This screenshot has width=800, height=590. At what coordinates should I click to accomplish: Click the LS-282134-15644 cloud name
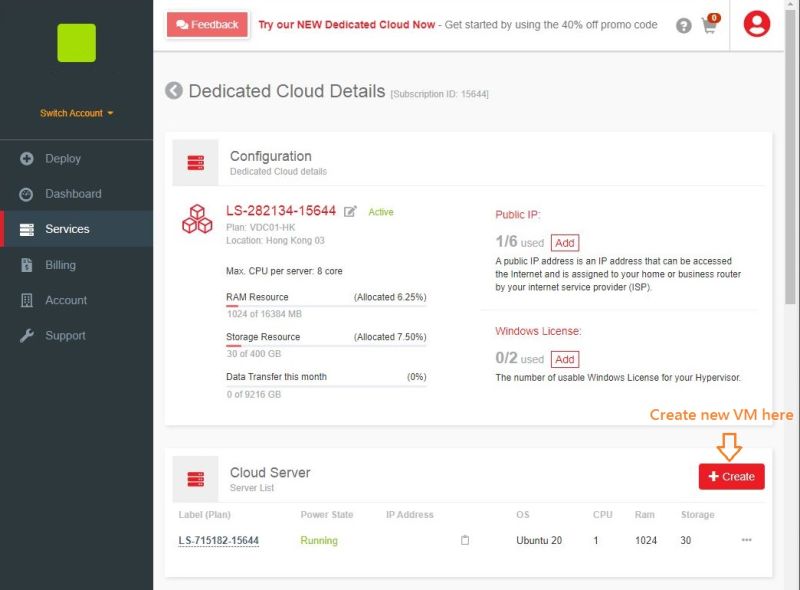(281, 210)
